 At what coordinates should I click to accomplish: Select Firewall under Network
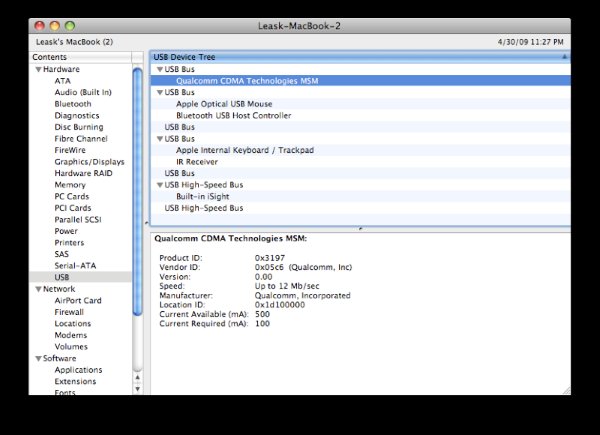tap(69, 312)
